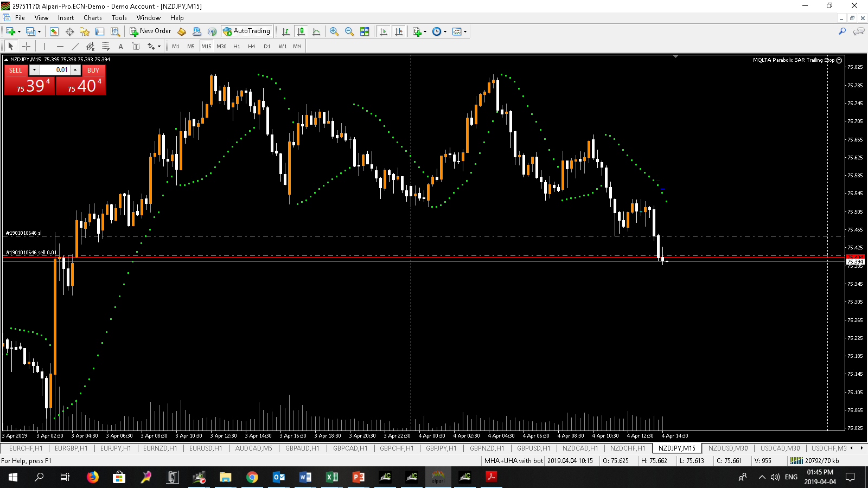Image resolution: width=868 pixels, height=488 pixels.
Task: Open the Insert menu
Action: pyautogui.click(x=66, y=18)
